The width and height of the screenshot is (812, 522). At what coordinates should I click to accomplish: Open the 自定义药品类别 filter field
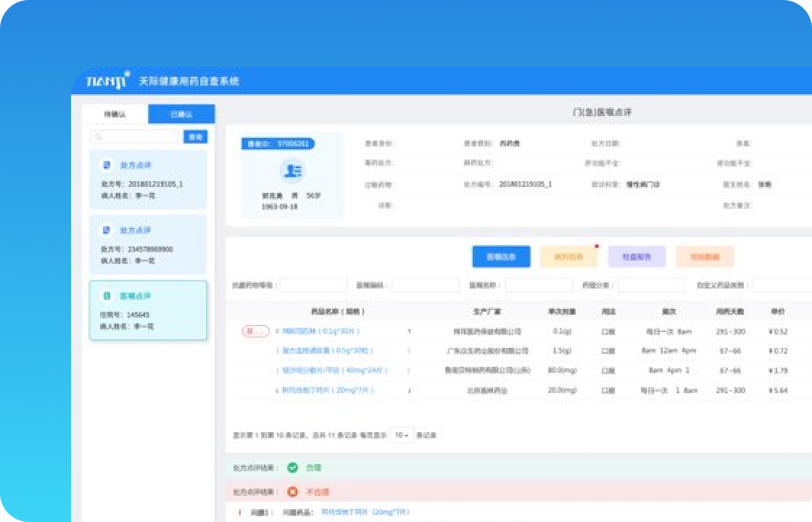point(782,286)
